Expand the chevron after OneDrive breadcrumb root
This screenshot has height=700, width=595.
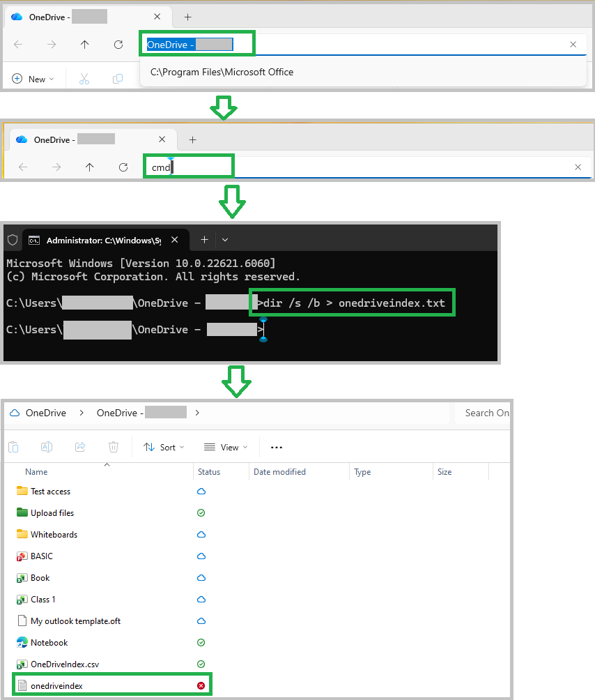tap(82, 413)
